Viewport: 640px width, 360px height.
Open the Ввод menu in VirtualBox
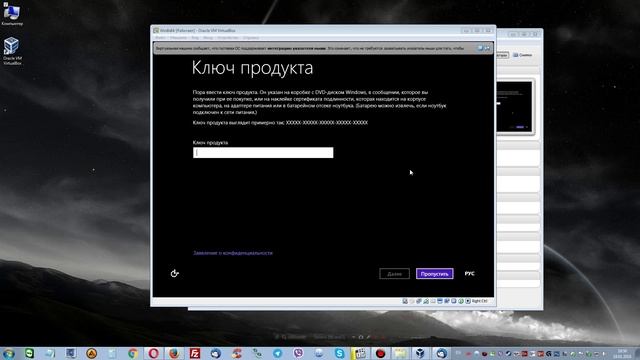[208, 38]
